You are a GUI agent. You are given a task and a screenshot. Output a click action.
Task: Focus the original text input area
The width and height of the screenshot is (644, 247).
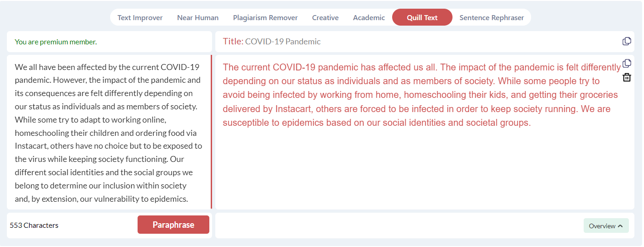pyautogui.click(x=108, y=133)
